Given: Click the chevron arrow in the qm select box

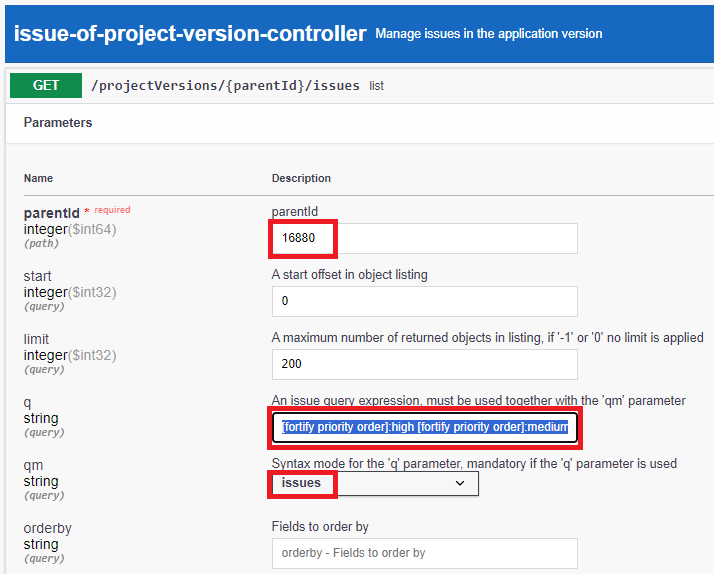Looking at the screenshot, I should pos(460,483).
